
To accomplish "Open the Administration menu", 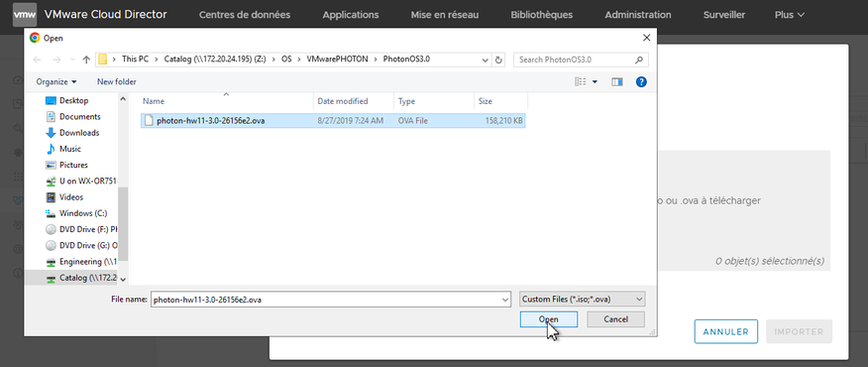I will tap(638, 15).
